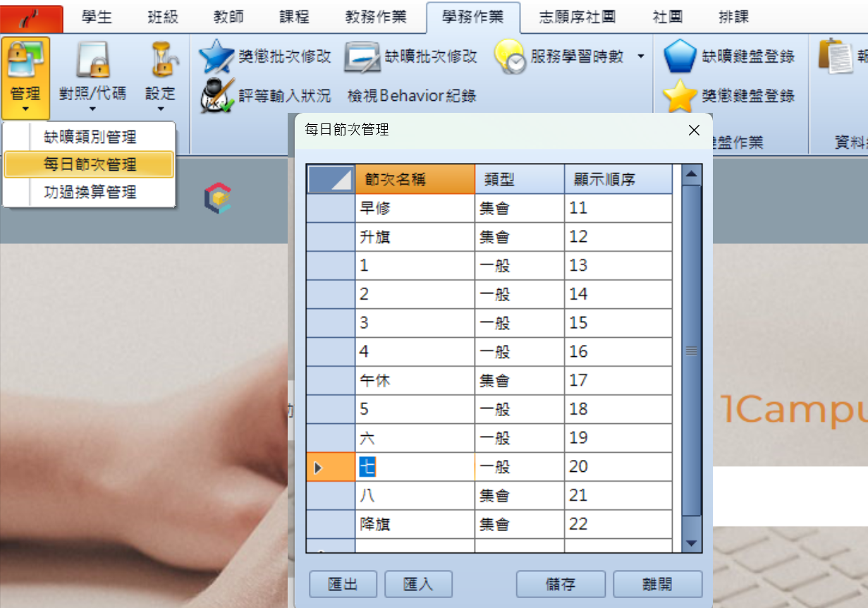The height and width of the screenshot is (608, 868).
Task: Click the 獎懲批次修改 star icon
Action: 216,56
